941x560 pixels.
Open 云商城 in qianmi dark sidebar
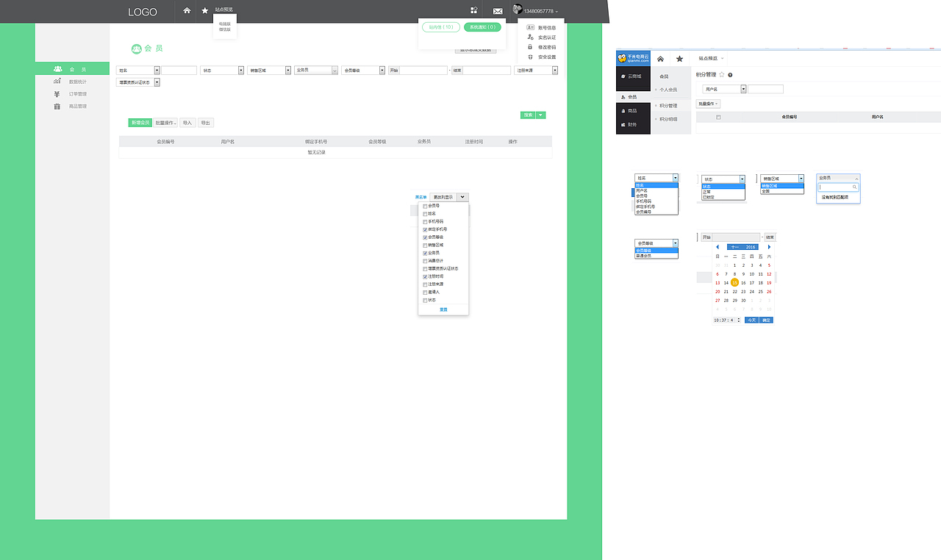click(x=634, y=76)
